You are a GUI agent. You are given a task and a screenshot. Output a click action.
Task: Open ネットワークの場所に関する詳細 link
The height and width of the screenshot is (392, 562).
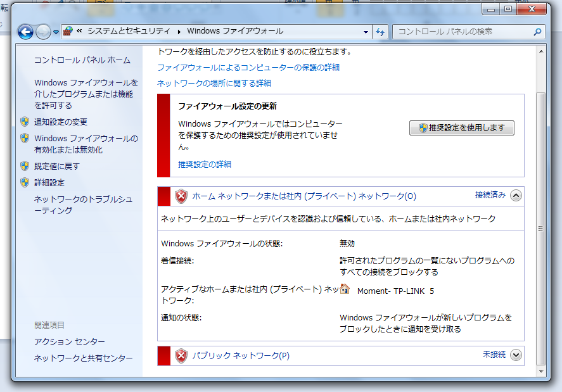(x=214, y=83)
